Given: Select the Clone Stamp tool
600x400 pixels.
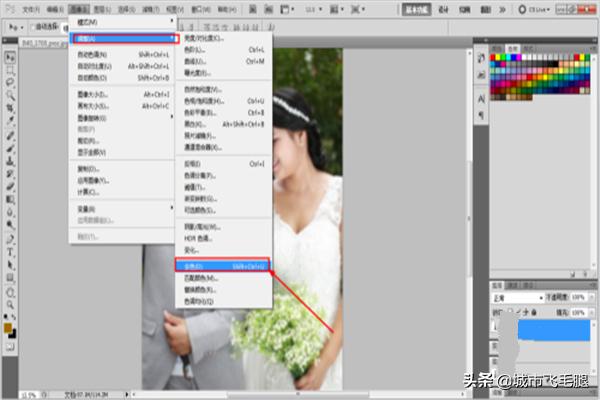Looking at the screenshot, I should 10,161.
